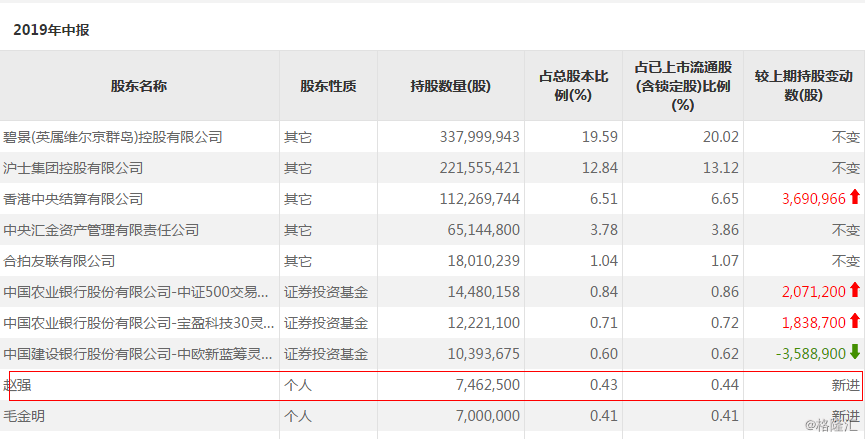Image resolution: width=865 pixels, height=439 pixels.
Task: Click the ratio 0.84 in the 中证500 row
Action: click(x=604, y=292)
